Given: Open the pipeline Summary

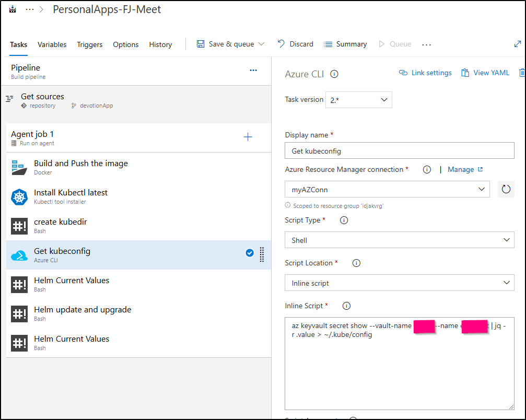Looking at the screenshot, I should [x=345, y=44].
